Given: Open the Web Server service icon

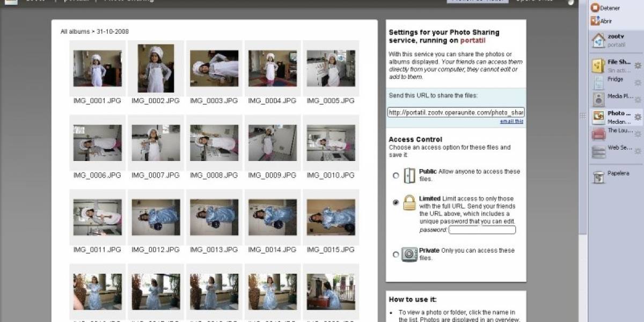Looking at the screenshot, I should point(598,151).
